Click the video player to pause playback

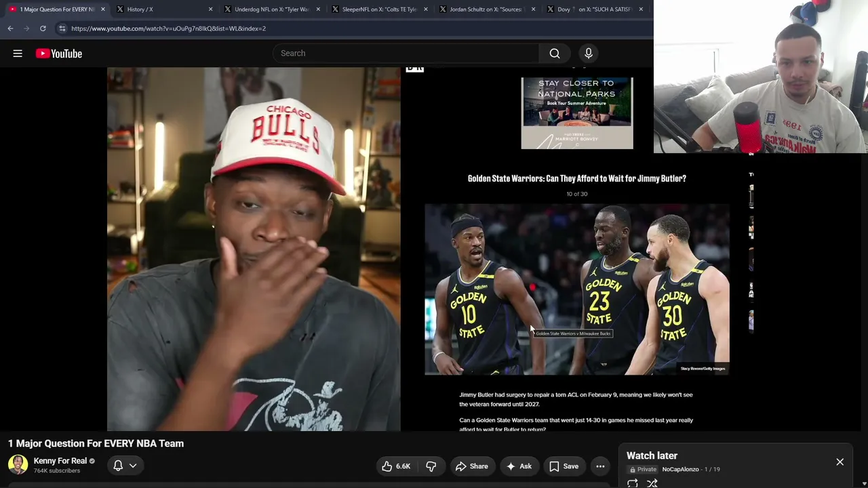click(430, 249)
